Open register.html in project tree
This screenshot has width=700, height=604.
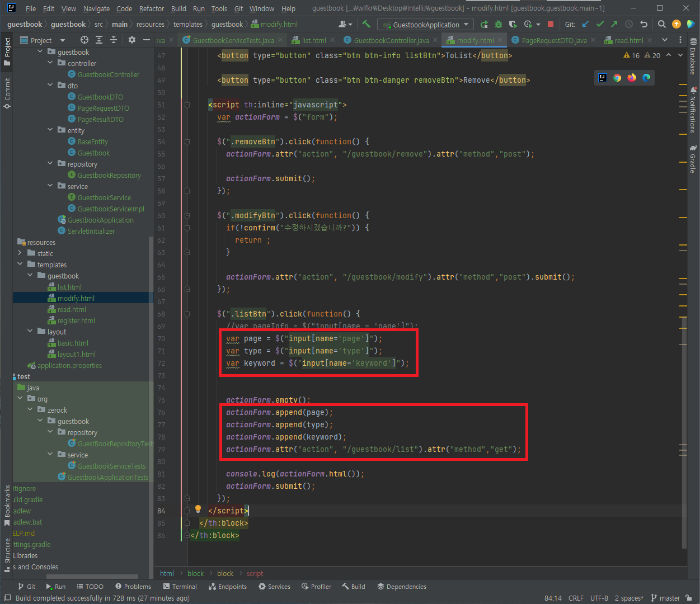coord(76,320)
